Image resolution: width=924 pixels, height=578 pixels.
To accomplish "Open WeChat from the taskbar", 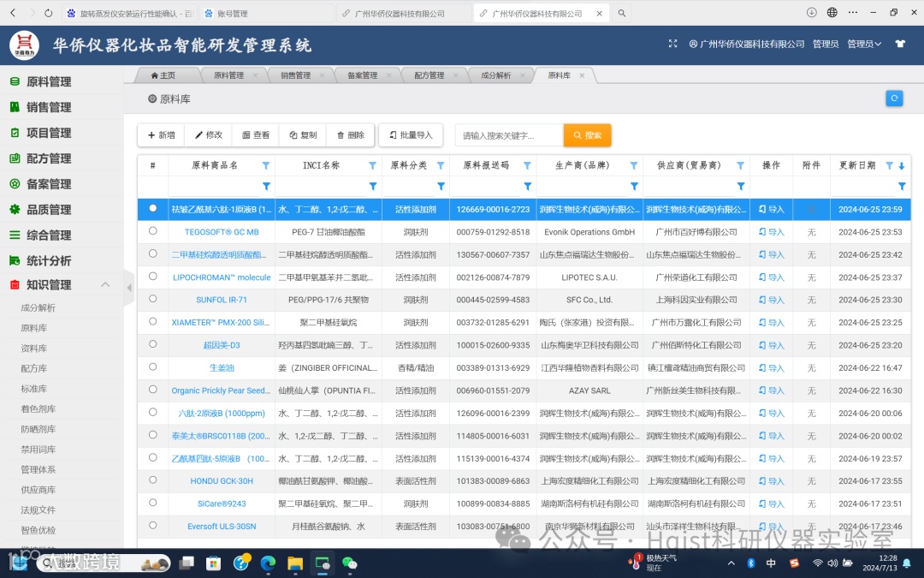I will tap(349, 563).
